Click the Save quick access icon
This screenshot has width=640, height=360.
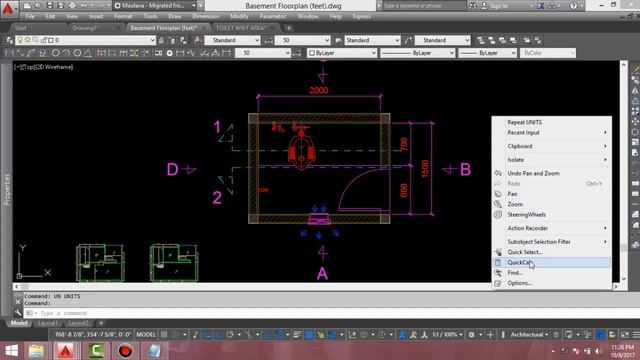click(x=49, y=6)
